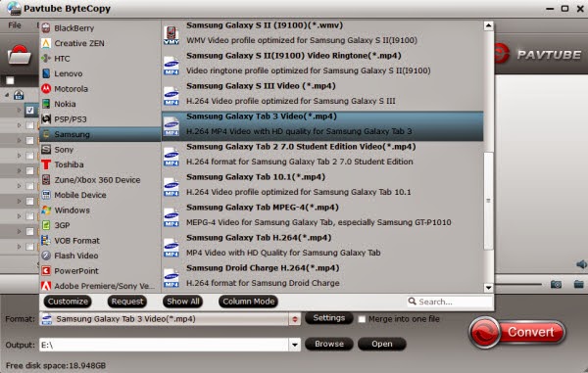Open the File menu
Screen dimensions: 588x373
pos(15,25)
